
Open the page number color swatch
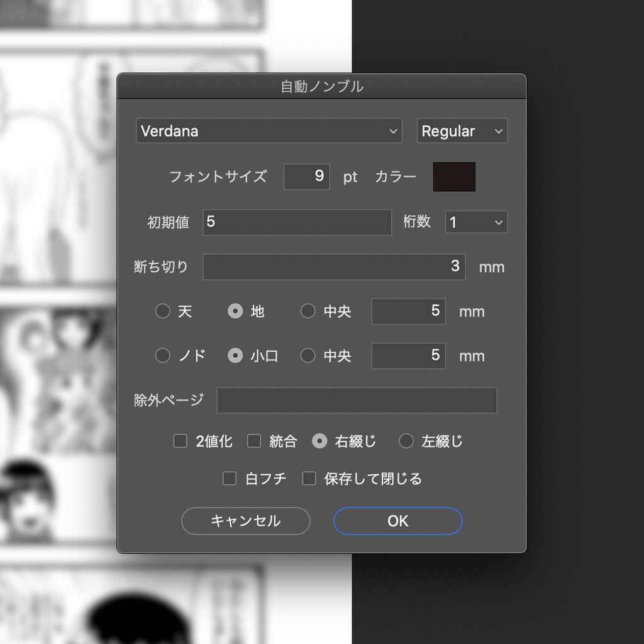point(454,177)
